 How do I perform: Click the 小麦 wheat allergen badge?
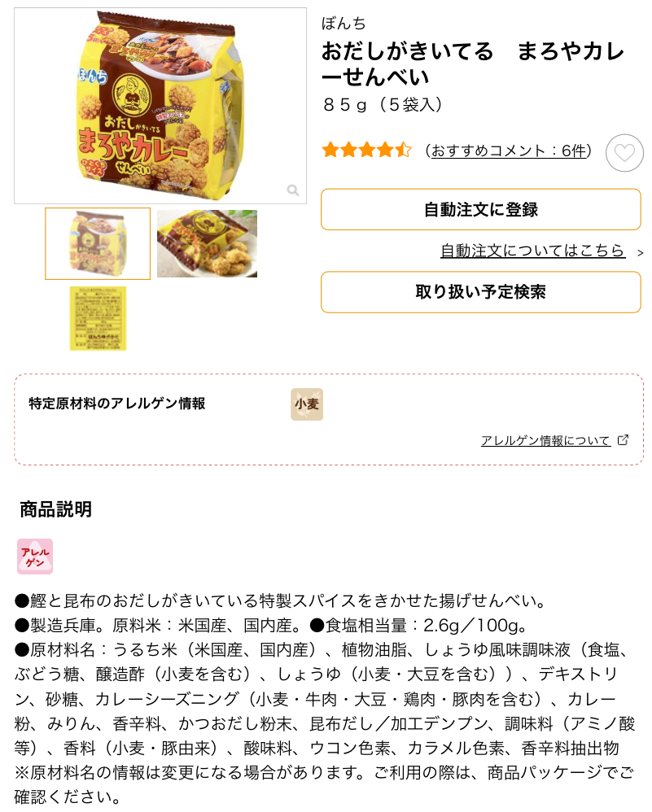(x=307, y=404)
